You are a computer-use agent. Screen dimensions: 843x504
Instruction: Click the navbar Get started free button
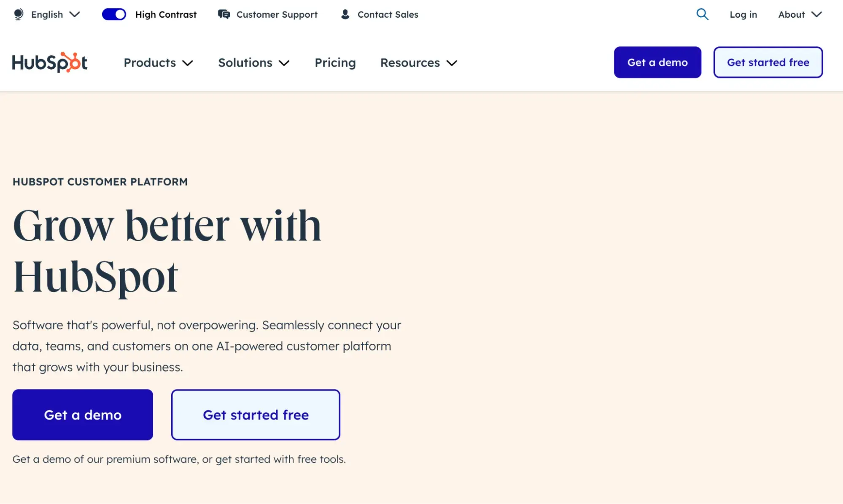pos(768,62)
